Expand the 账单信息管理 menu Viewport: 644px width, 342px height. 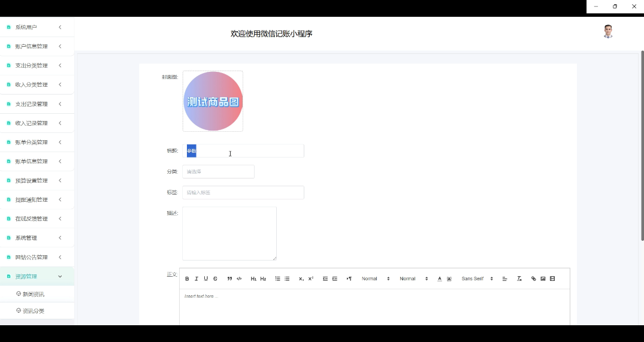tap(37, 161)
